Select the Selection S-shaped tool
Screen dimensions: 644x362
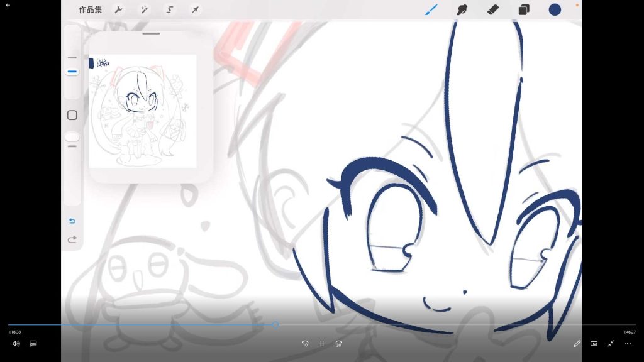(170, 9)
